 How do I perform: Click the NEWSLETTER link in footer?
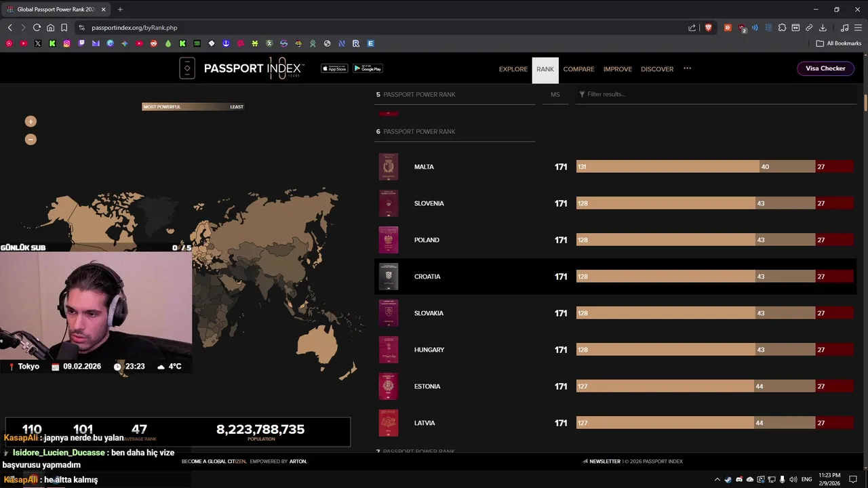pos(605,462)
